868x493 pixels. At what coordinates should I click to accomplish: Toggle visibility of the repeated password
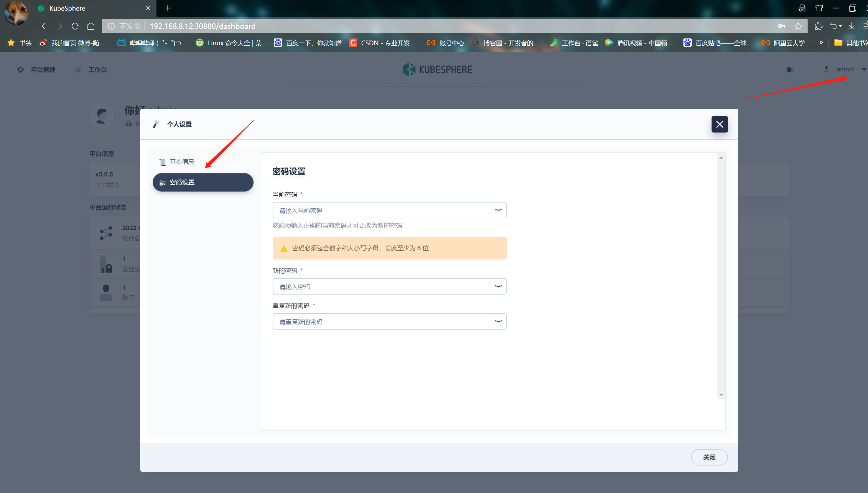[498, 321]
